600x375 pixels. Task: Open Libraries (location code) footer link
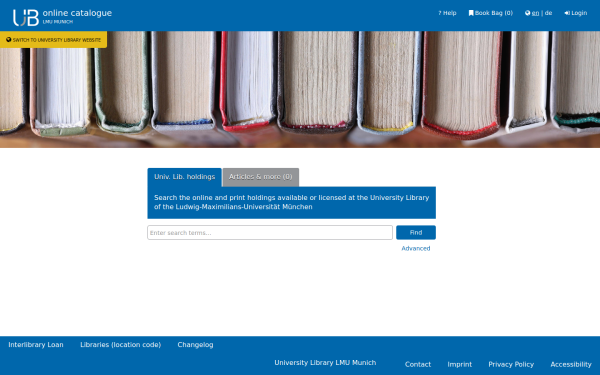tap(121, 345)
